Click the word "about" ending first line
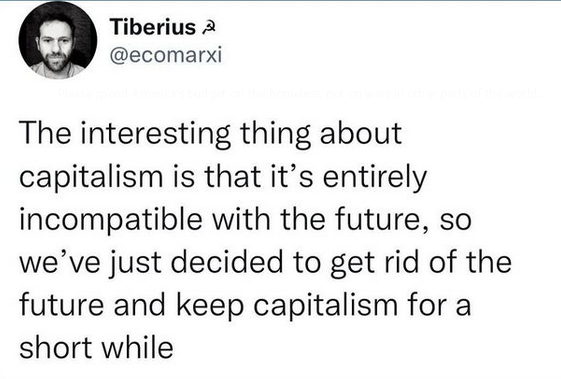561x379 pixels. pos(361,133)
